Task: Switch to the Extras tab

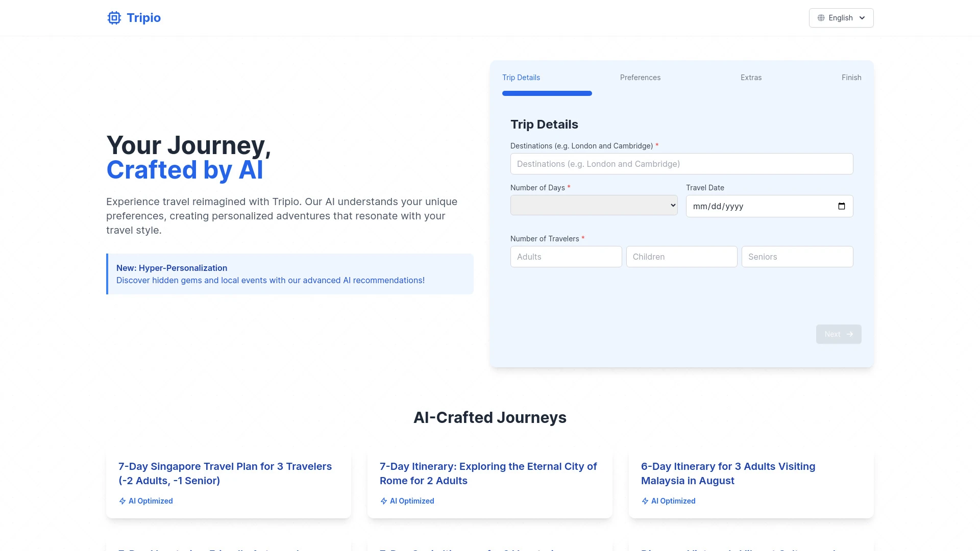Action: [x=751, y=77]
